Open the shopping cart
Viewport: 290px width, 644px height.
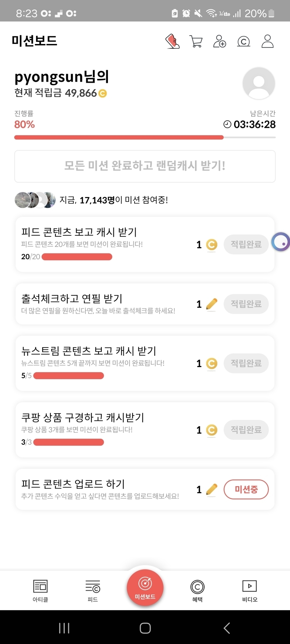click(196, 41)
